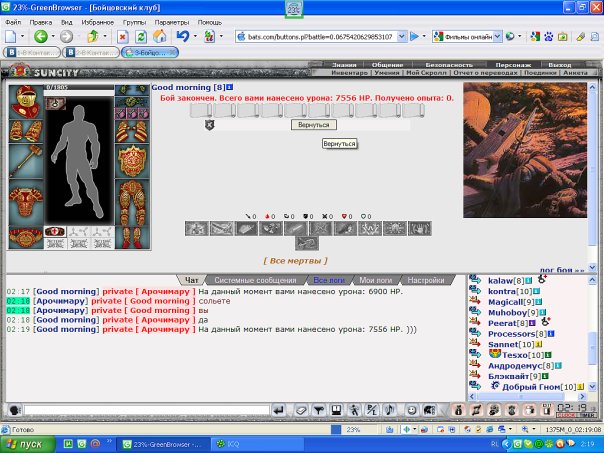This screenshot has height=453, width=604.
Task: Click the battle scene image thumbnail
Action: (x=525, y=150)
